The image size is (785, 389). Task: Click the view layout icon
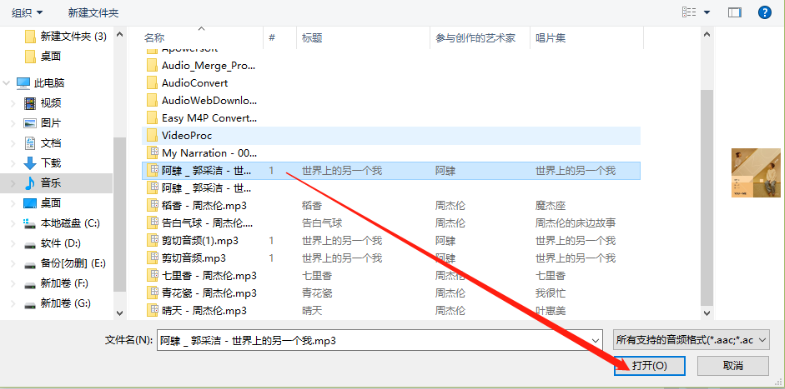click(x=689, y=13)
